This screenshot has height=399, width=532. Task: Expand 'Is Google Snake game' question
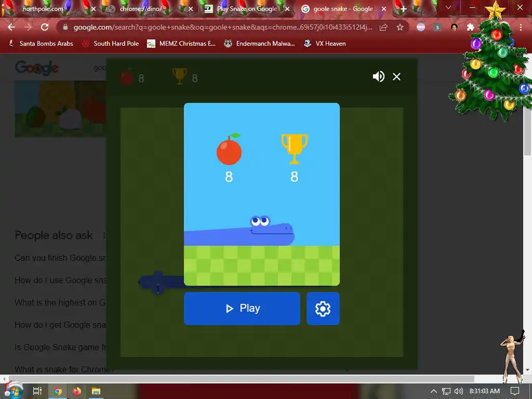point(60,348)
